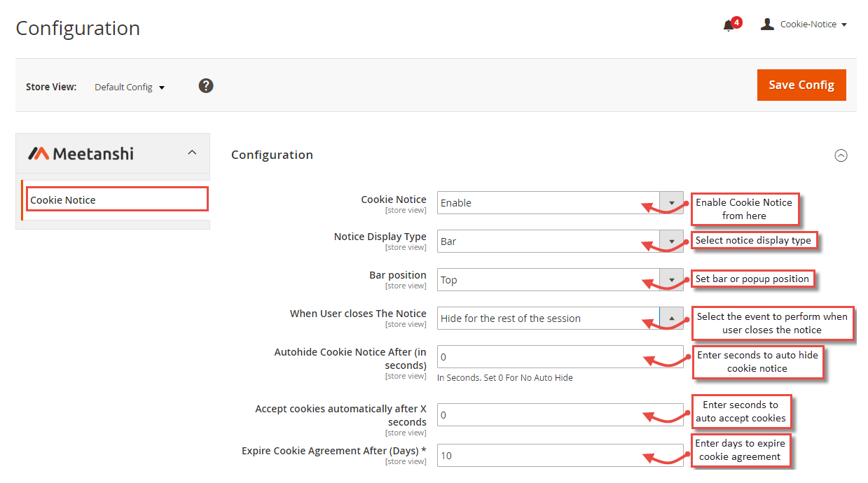
Task: Click the Notice Display Type label
Action: point(380,237)
